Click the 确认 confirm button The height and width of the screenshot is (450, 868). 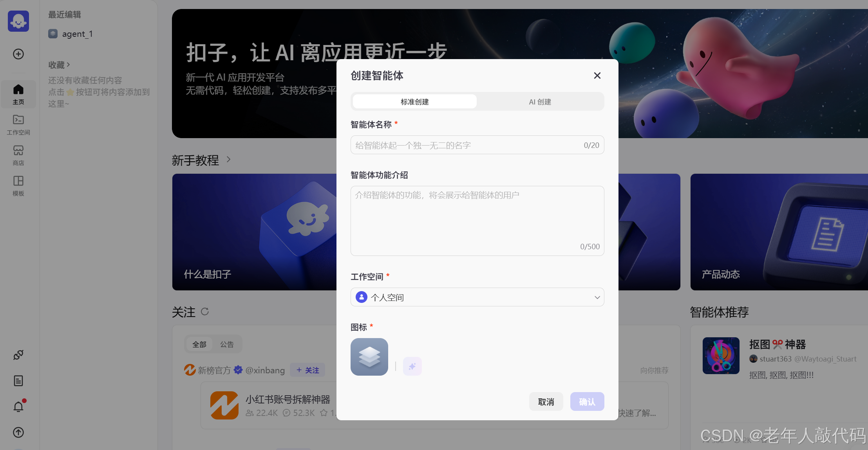coord(587,402)
